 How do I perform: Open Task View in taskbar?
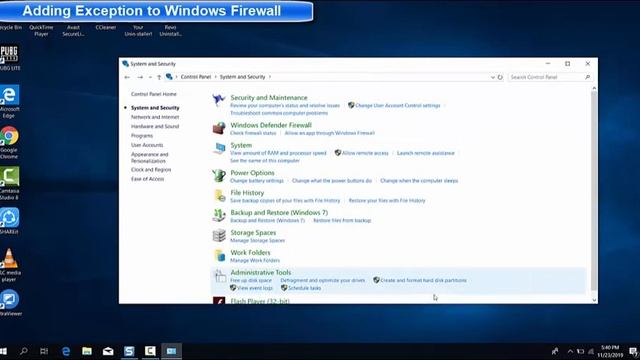click(x=44, y=351)
